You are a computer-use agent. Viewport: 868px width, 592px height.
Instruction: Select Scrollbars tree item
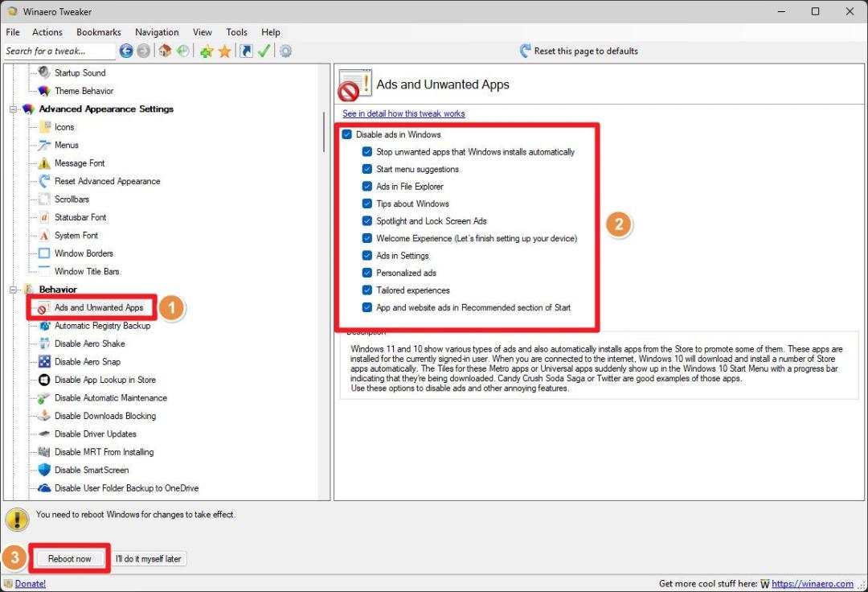[x=72, y=199]
